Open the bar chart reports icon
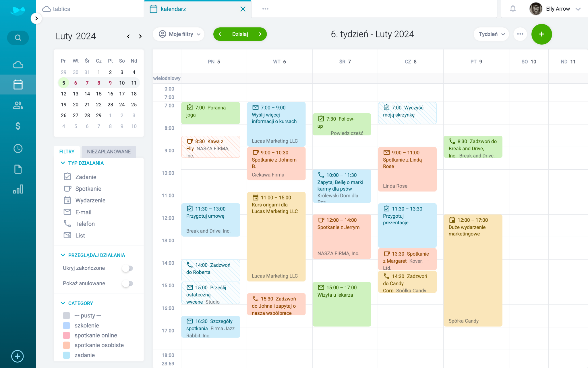Screen dimensions: 588x368 pos(18,189)
